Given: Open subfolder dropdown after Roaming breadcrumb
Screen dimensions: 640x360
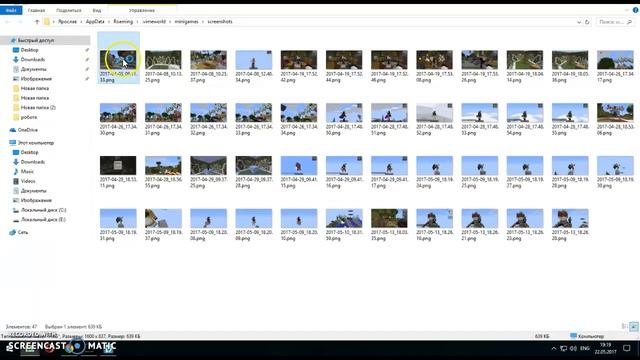Looking at the screenshot, I should (x=138, y=22).
